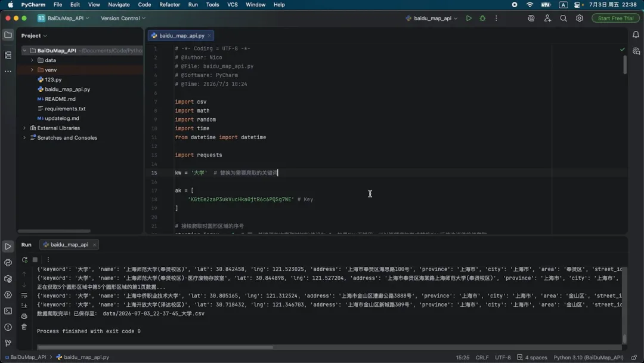
Task: Click Project panel horizontal scrollbar
Action: pyautogui.click(x=54, y=231)
